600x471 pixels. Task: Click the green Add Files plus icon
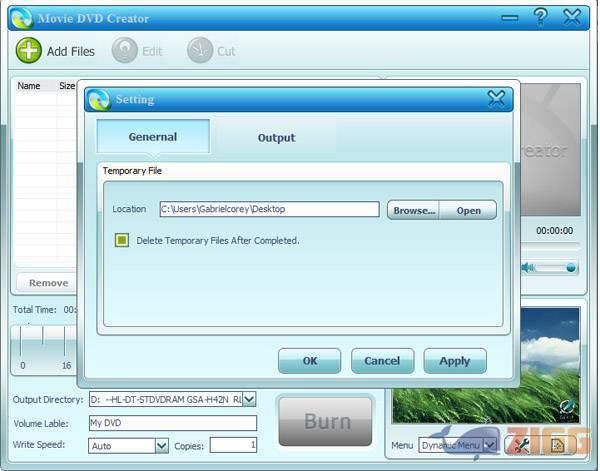tap(29, 51)
